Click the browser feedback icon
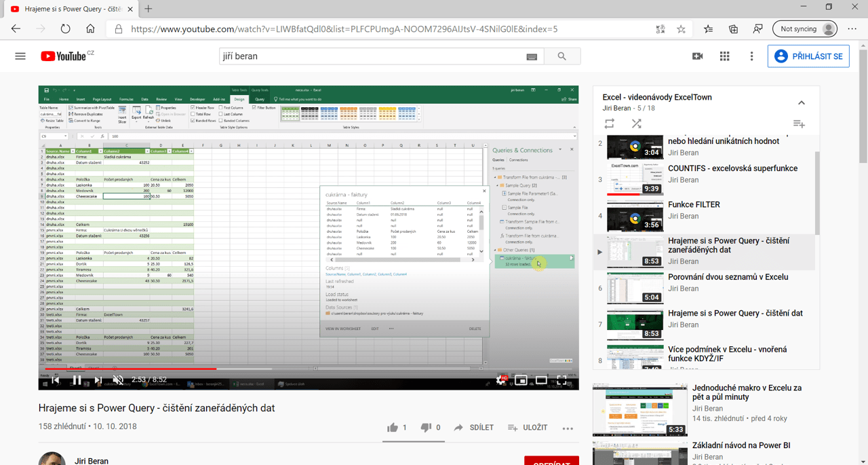Screen dimensions: 868x465 757,29
